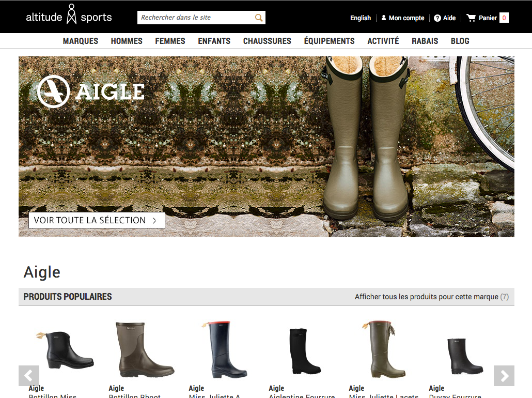The height and width of the screenshot is (398, 532).
Task: Click the Aide question mark icon
Action: tap(437, 18)
